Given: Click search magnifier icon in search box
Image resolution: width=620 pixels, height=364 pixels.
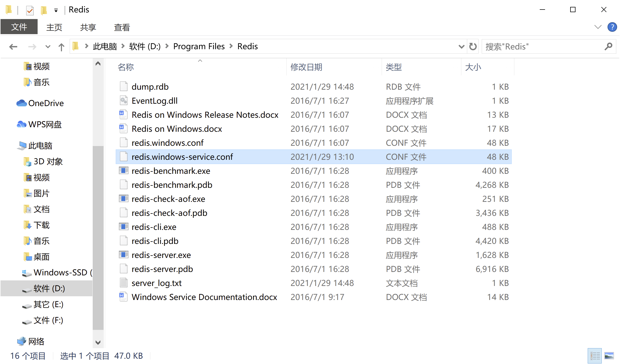Looking at the screenshot, I should coord(608,47).
